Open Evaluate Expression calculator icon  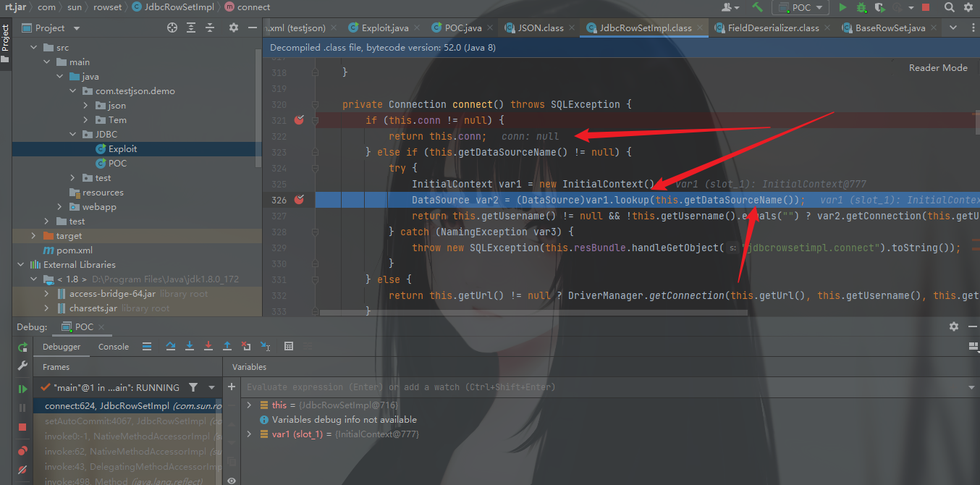(x=289, y=347)
